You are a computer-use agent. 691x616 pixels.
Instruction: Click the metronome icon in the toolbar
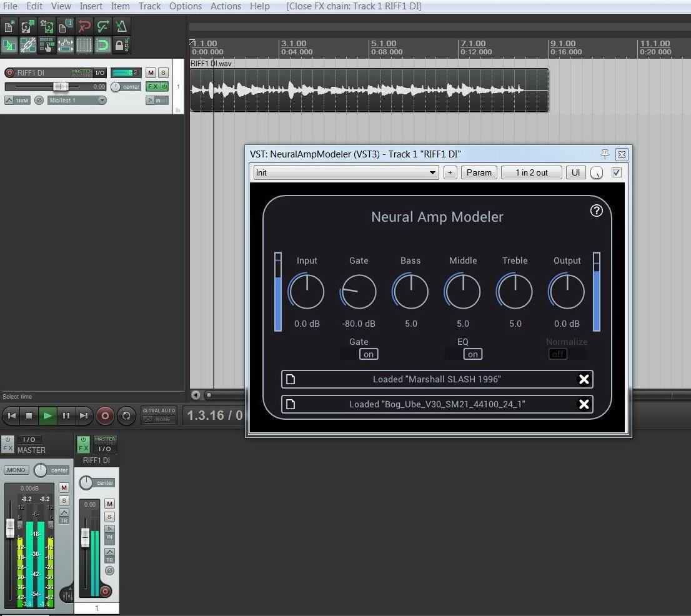pos(121,26)
